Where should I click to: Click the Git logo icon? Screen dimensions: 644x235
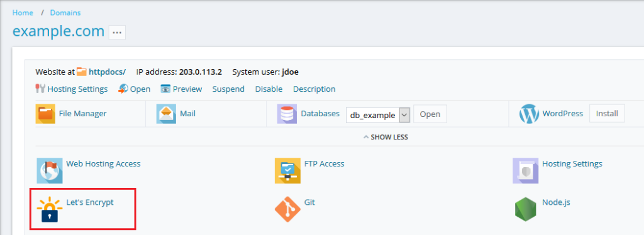coord(287,209)
